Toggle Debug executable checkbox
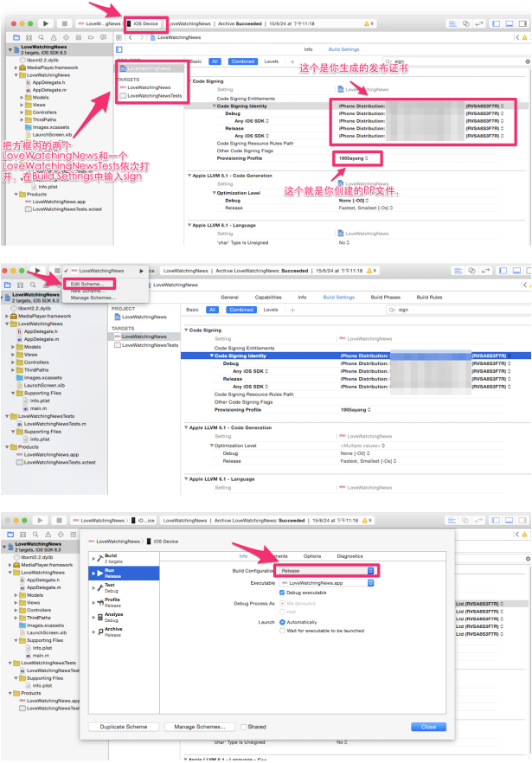The height and width of the screenshot is (763, 532). pyautogui.click(x=282, y=593)
